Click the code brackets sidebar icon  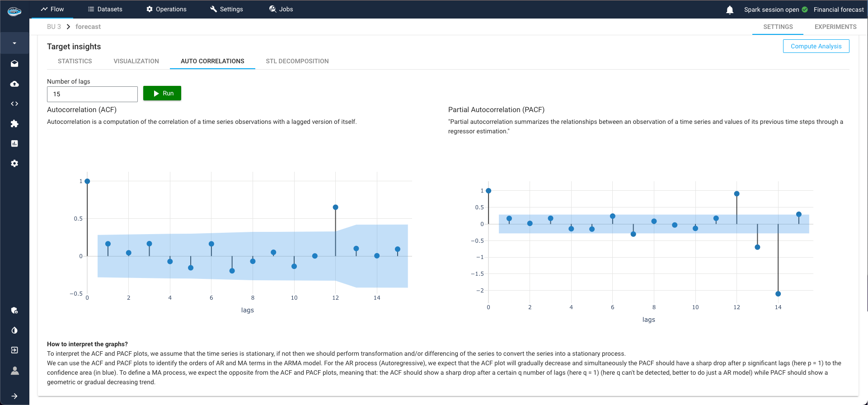14,104
